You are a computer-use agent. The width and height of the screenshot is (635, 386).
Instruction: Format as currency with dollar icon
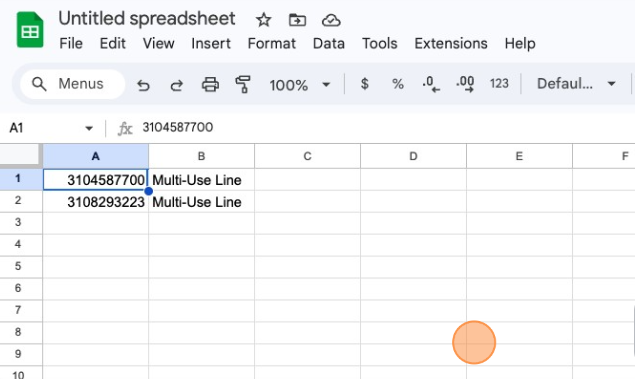point(364,84)
